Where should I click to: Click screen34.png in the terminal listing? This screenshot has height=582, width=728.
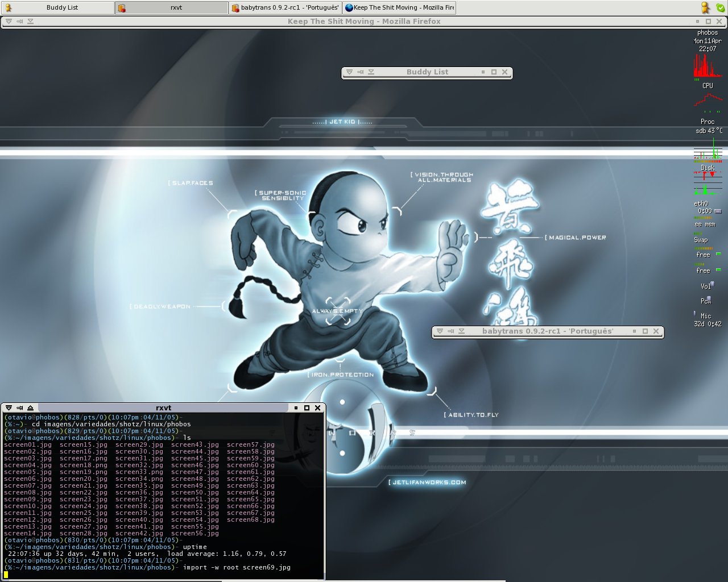click(139, 479)
